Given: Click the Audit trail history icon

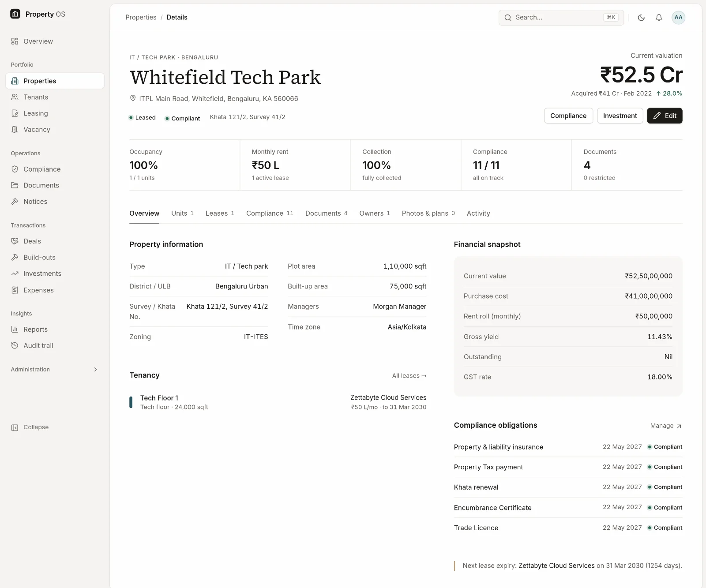Looking at the screenshot, I should (15, 345).
